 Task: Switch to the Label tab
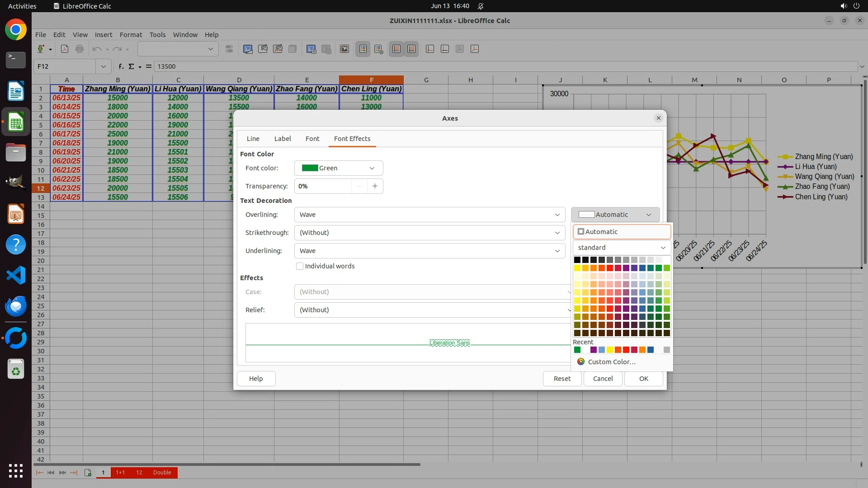point(283,139)
